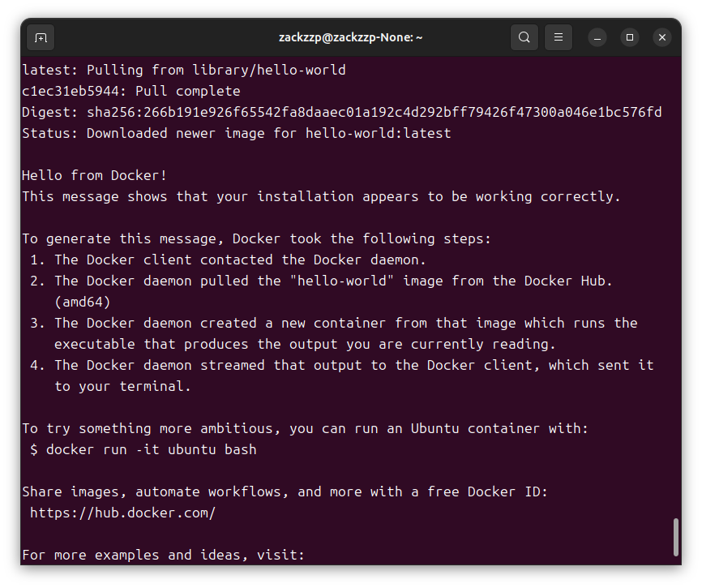702x588 pixels.
Task: Click the 'docker run -it ubuntu bash' command text
Action: coord(152,449)
